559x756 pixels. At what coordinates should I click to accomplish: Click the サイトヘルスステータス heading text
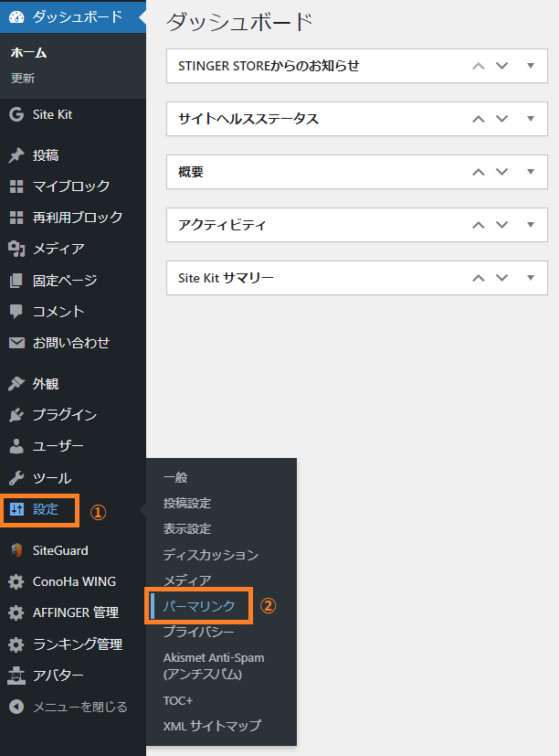pos(248,119)
